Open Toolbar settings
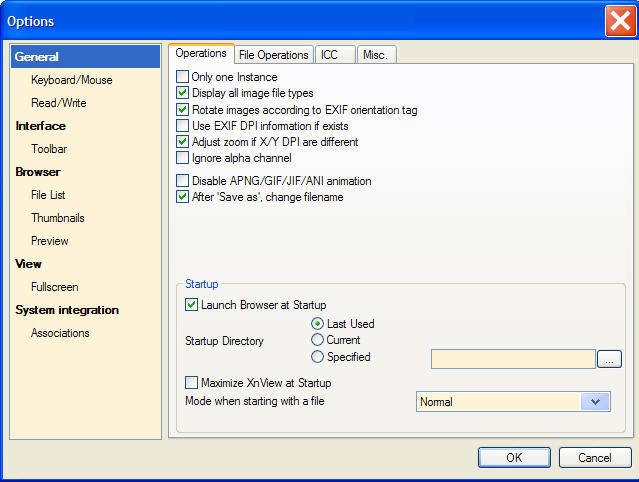The height and width of the screenshot is (482, 639). [49, 149]
